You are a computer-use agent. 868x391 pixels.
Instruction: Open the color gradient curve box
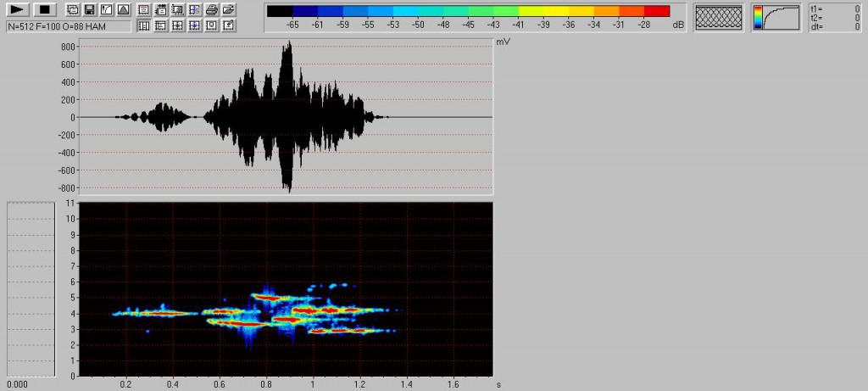click(776, 17)
